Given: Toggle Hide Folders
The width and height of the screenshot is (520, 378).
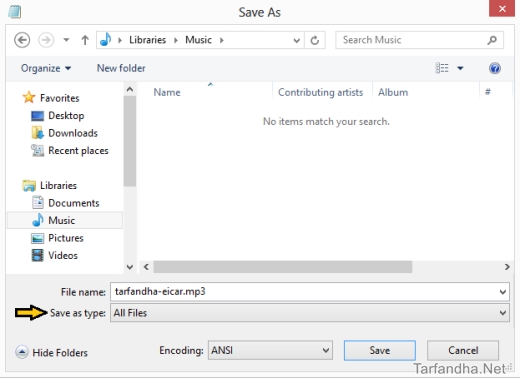Looking at the screenshot, I should pyautogui.click(x=52, y=352).
